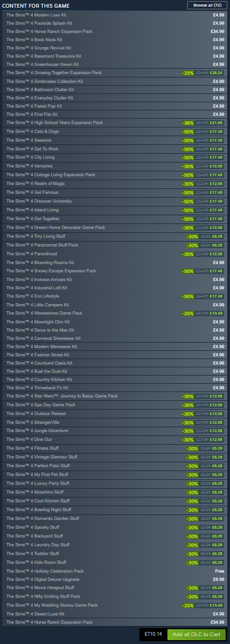Open My Wedding Stories Game Pack
The width and height of the screenshot is (230, 644).
(x=115, y=605)
